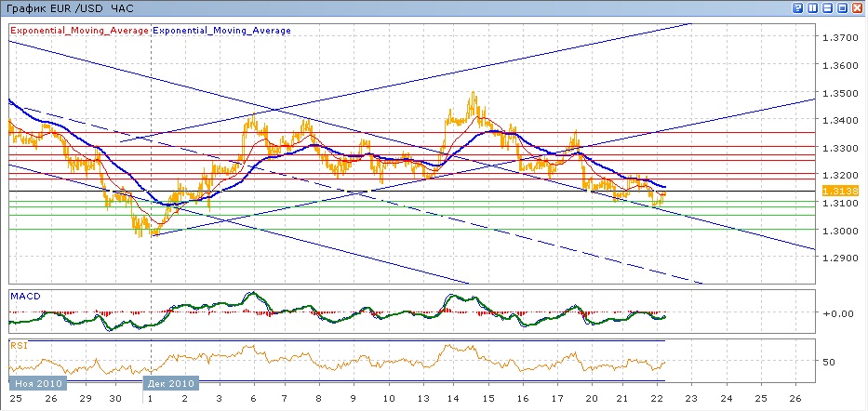Close the EUR/USD chart window

[858, 7]
